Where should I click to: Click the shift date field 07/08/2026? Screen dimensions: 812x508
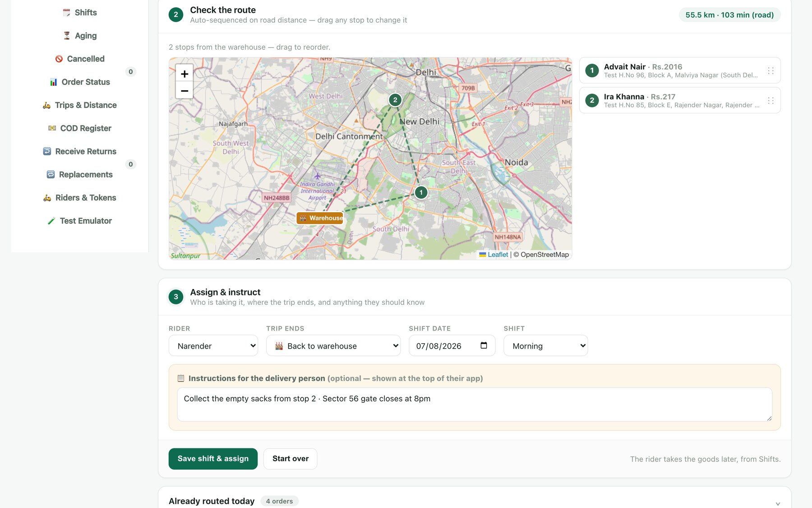tap(452, 345)
